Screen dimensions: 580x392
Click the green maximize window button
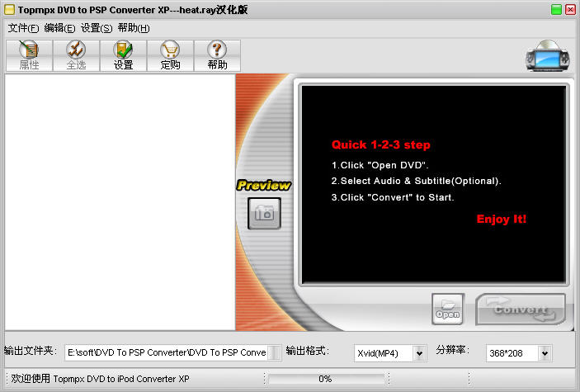tap(556, 10)
